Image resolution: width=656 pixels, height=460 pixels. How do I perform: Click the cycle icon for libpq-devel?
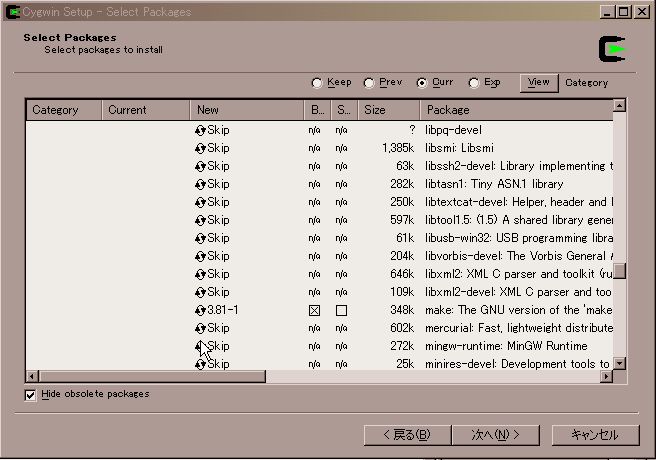(200, 130)
